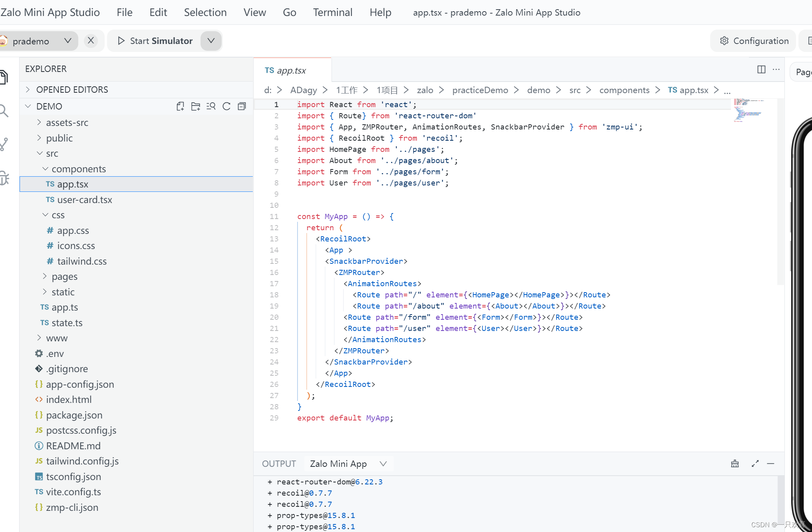Hide the output panel with minus button

click(x=771, y=464)
